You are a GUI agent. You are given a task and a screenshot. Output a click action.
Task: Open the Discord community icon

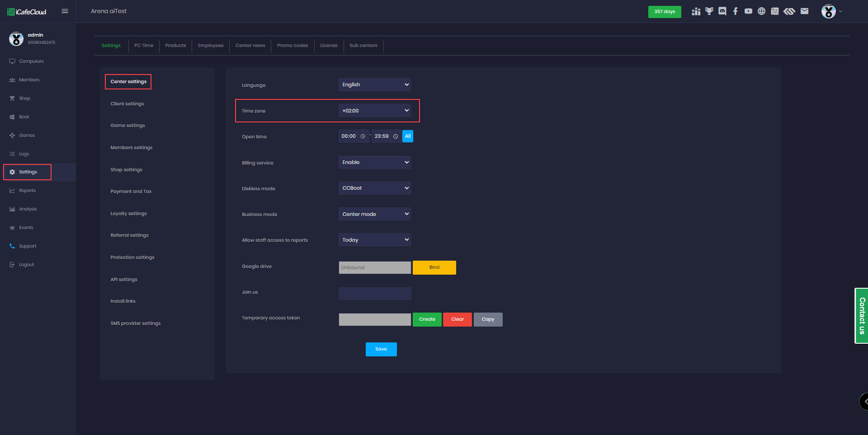722,11
